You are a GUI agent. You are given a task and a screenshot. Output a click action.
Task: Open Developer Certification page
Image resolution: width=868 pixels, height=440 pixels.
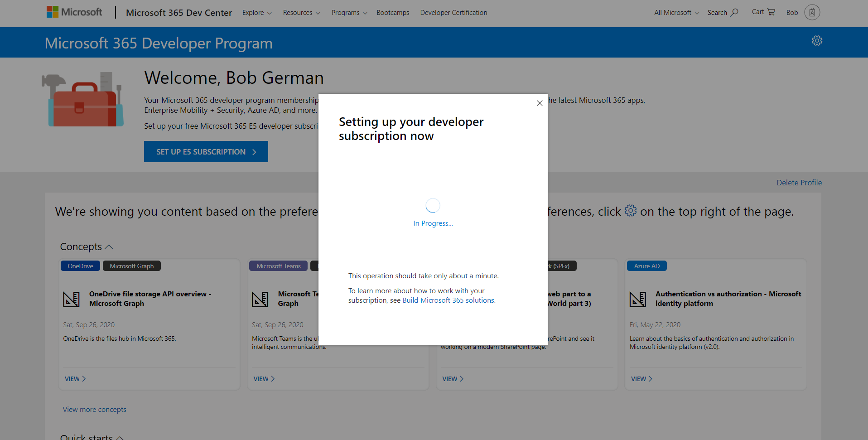pyautogui.click(x=453, y=13)
